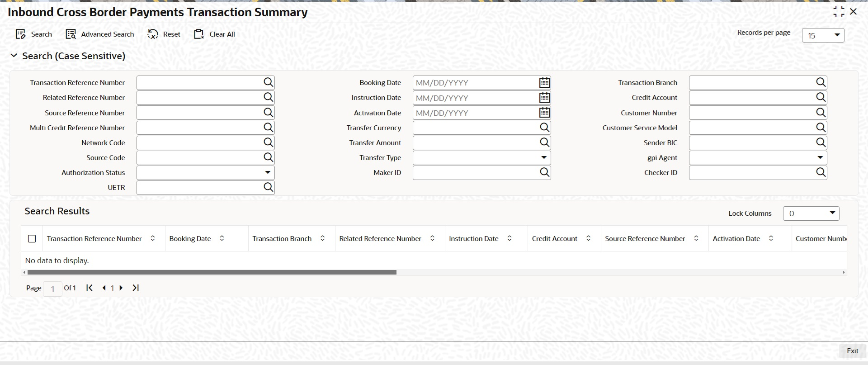
Task: Open lookup search for Transfer Currency
Action: pyautogui.click(x=545, y=128)
